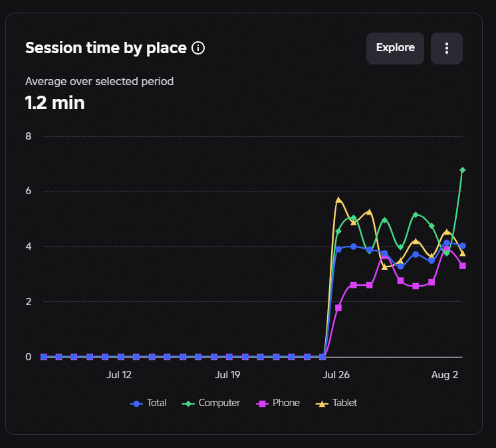This screenshot has height=448, width=496.
Task: Click the last magenta Phone data point
Action: 463,266
